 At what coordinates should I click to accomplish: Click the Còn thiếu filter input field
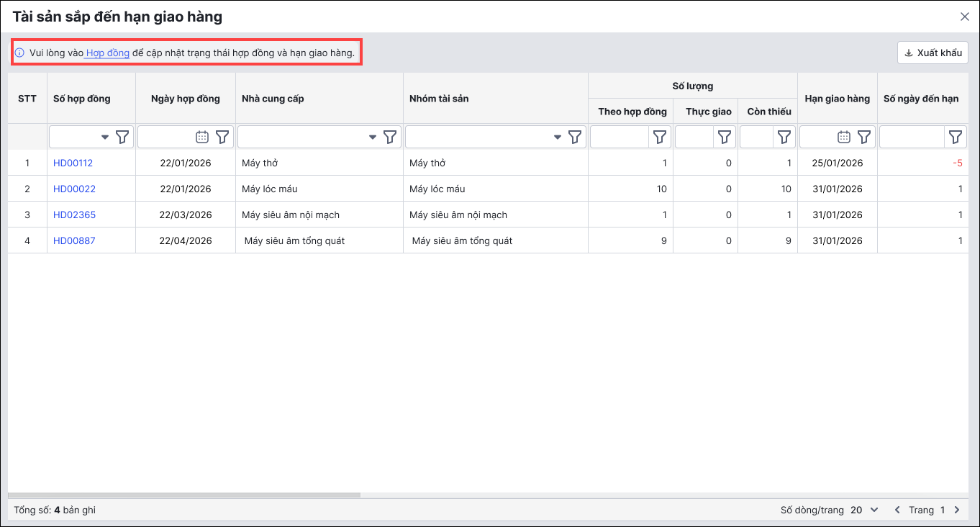(756, 137)
